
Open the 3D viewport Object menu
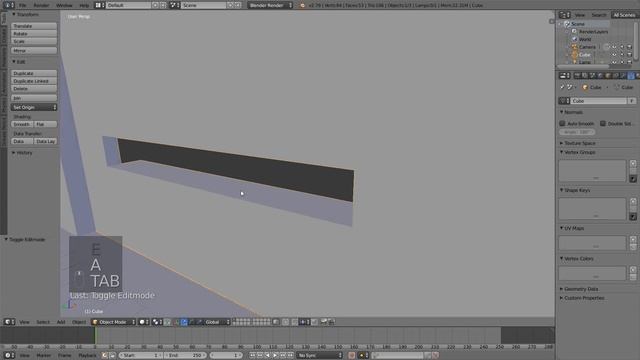(x=79, y=322)
